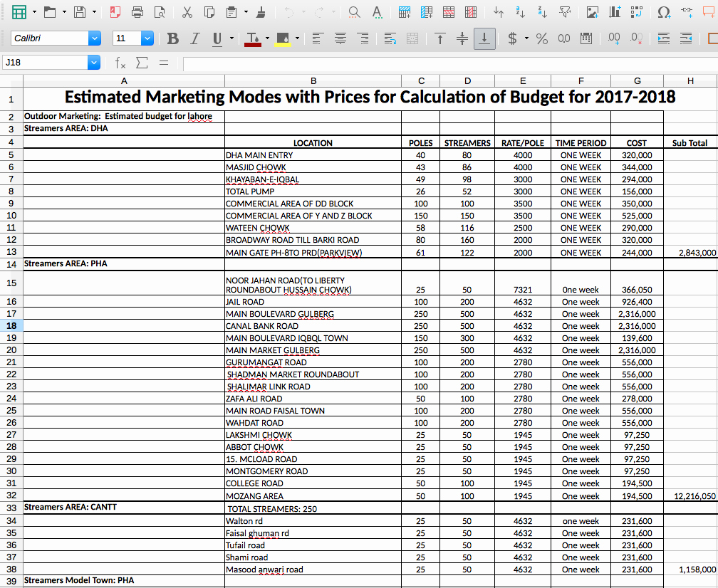Click the Copy icon
The height and width of the screenshot is (588, 718).
pos(209,12)
